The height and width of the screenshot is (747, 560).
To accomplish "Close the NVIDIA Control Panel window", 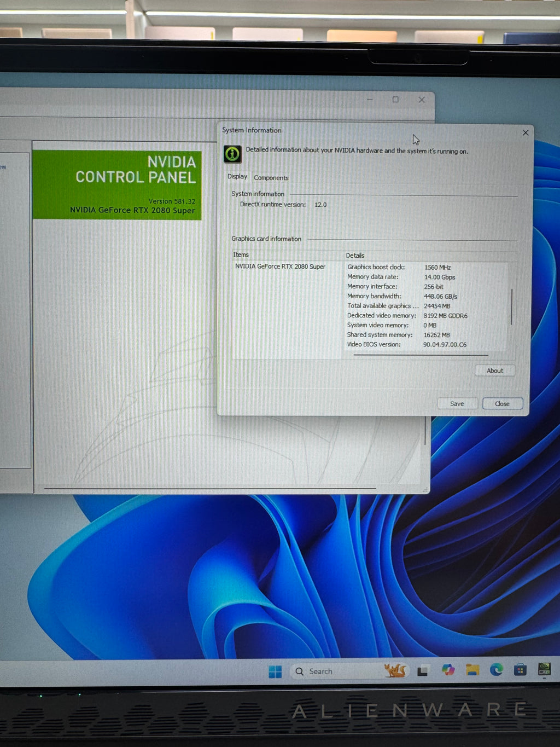I will (422, 100).
